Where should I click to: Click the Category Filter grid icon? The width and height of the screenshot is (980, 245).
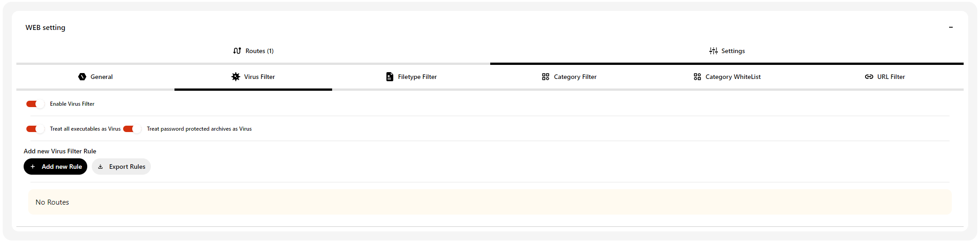point(546,77)
